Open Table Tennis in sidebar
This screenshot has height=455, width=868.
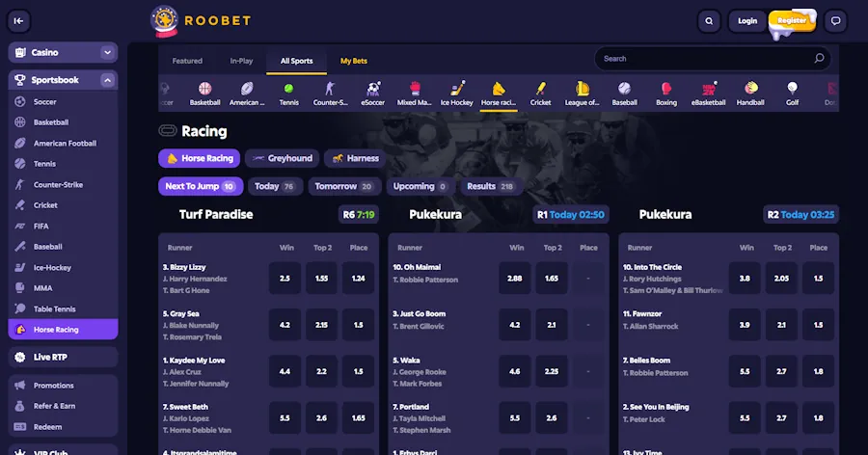[63, 309]
